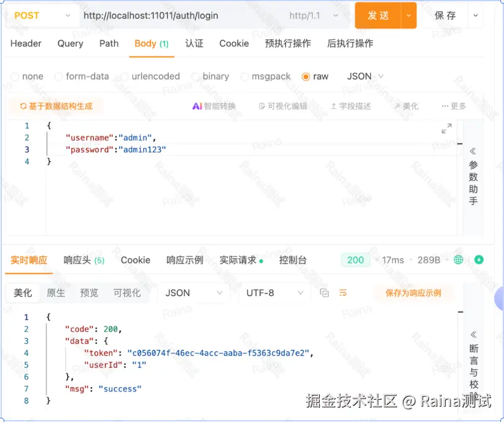
Task: Open the request Cookie tab
Action: click(234, 44)
